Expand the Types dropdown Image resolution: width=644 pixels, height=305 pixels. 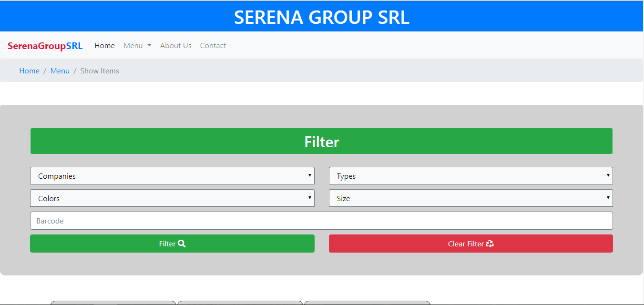click(x=470, y=176)
